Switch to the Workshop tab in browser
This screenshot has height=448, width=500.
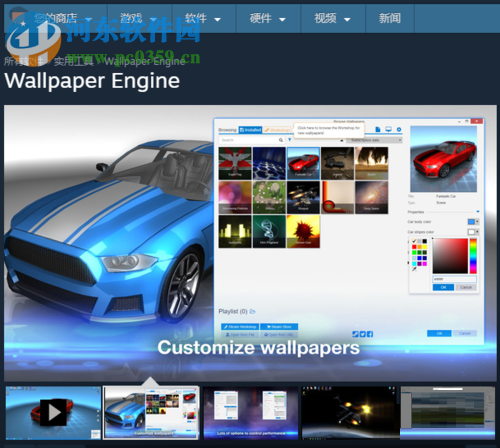pos(277,130)
